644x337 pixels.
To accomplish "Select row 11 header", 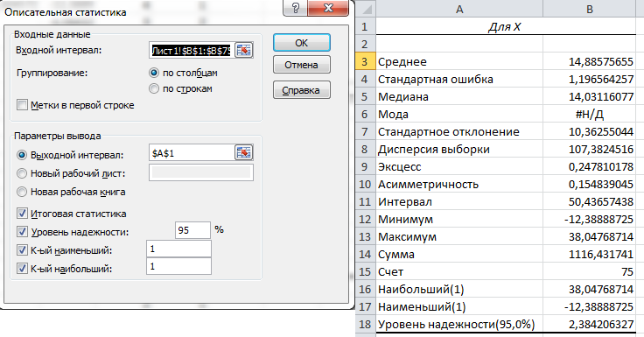I will point(365,202).
